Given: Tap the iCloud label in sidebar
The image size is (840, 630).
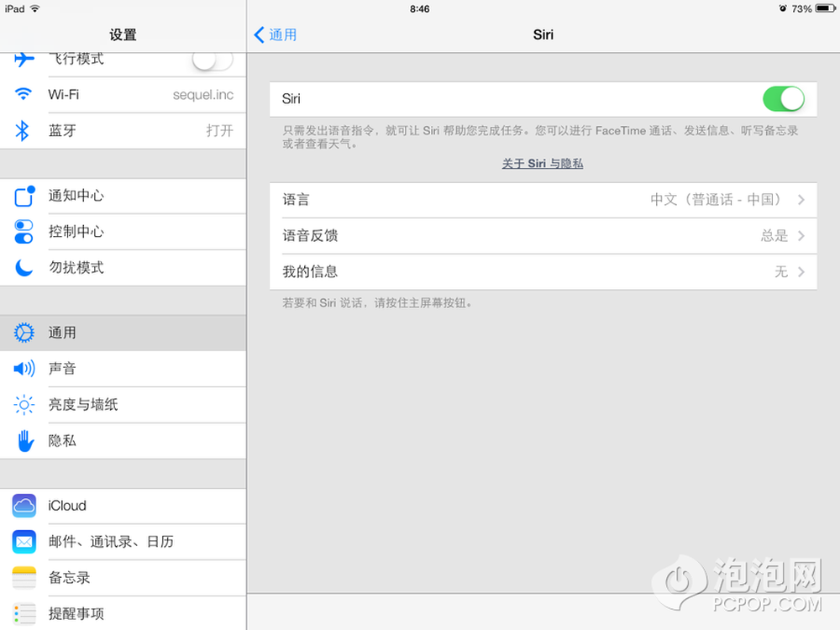Looking at the screenshot, I should point(67,506).
